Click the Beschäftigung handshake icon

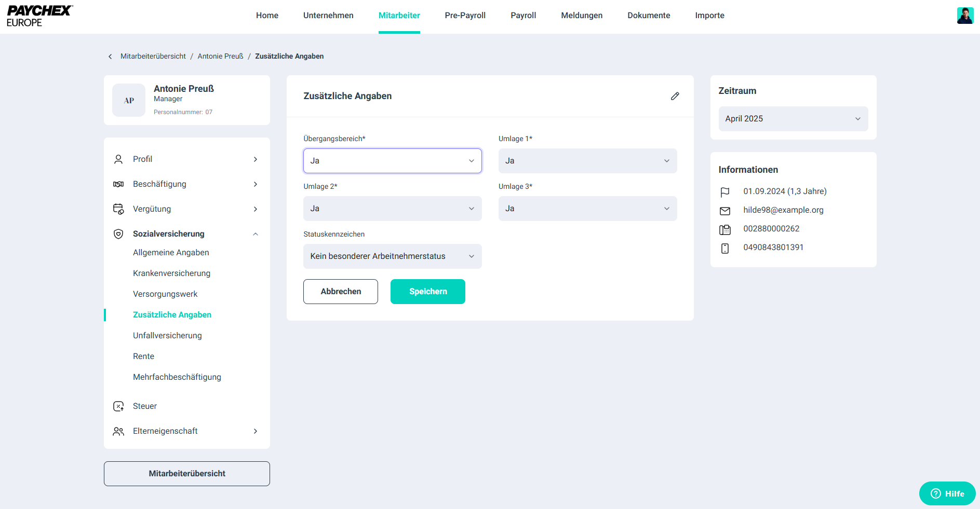118,184
